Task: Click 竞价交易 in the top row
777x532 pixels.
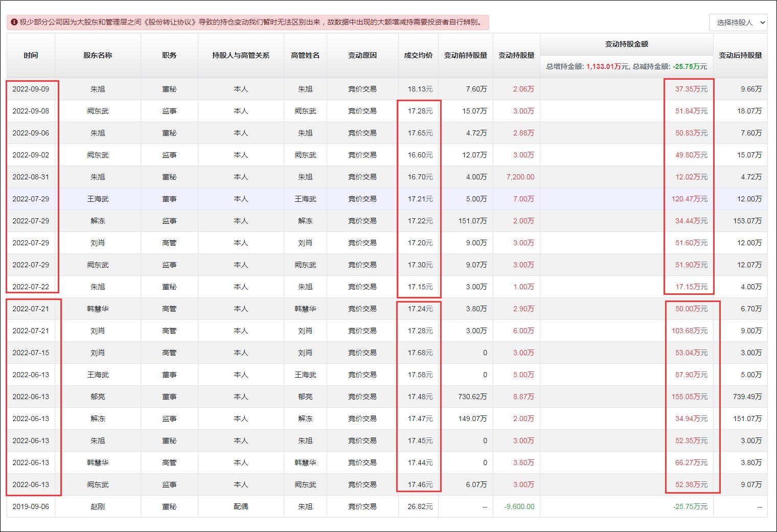Action: 362,88
